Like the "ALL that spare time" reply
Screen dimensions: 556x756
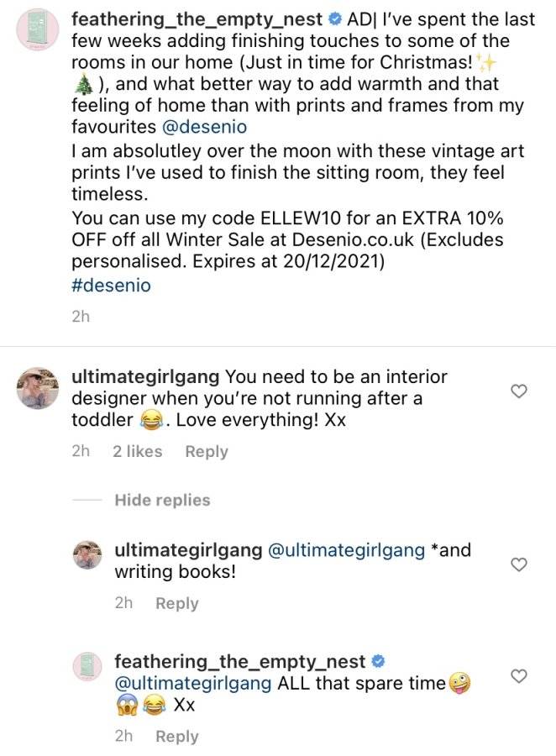(518, 676)
